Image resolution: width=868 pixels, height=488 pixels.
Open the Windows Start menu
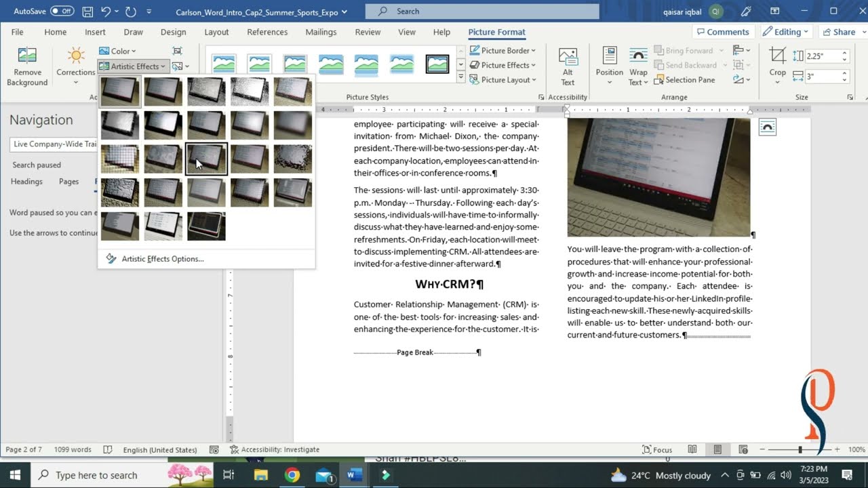click(x=15, y=475)
